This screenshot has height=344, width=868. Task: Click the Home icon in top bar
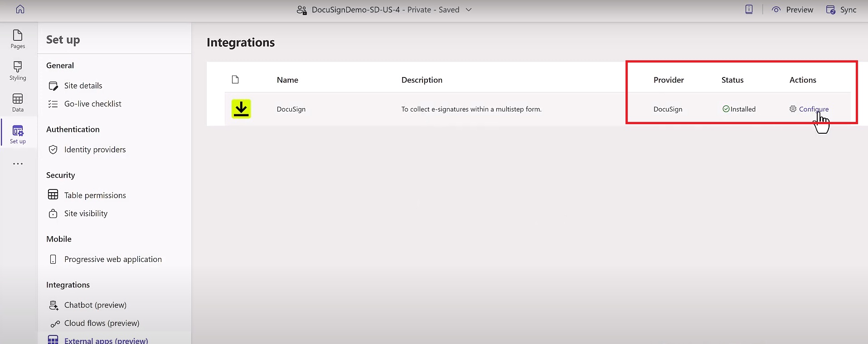coord(20,10)
